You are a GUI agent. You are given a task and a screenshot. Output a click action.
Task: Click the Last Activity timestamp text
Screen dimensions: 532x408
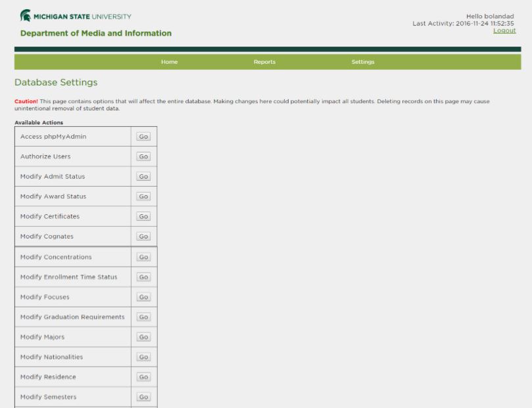click(x=463, y=24)
